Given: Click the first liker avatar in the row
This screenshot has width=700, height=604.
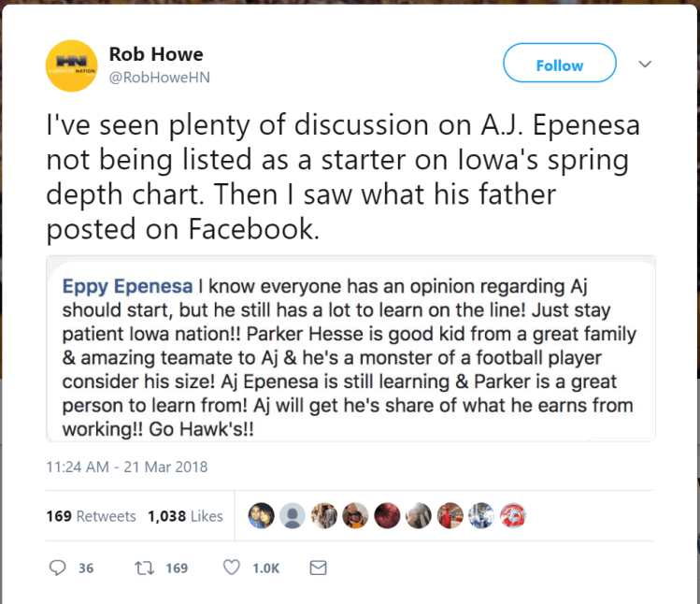Looking at the screenshot, I should coord(262,515).
